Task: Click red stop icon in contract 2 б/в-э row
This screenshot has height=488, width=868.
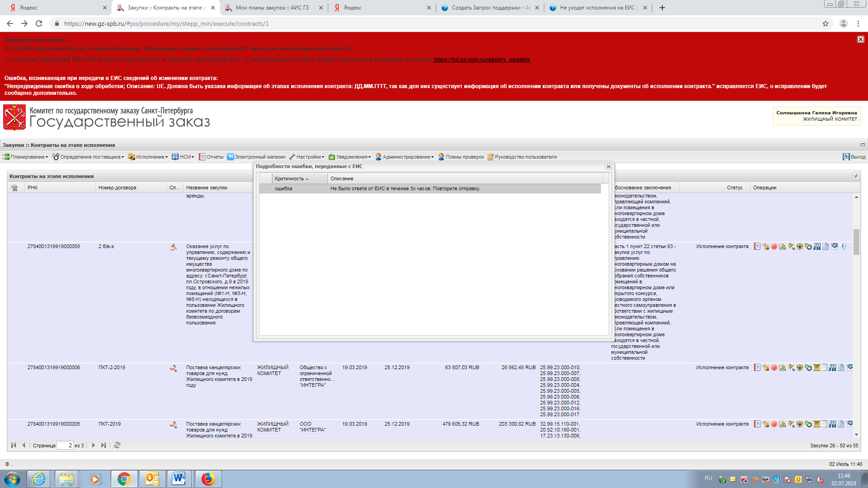Action: point(774,247)
